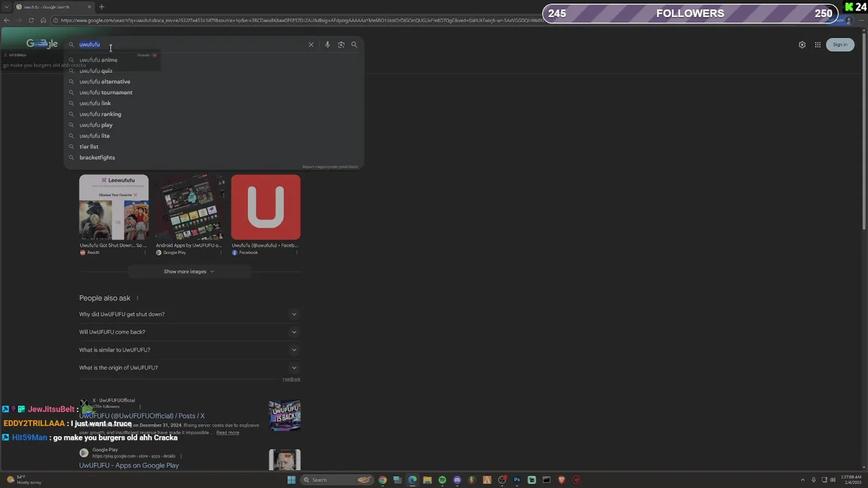Screen dimensions: 868x488
Task: Show hidden system tray icons
Action: pos(803,480)
